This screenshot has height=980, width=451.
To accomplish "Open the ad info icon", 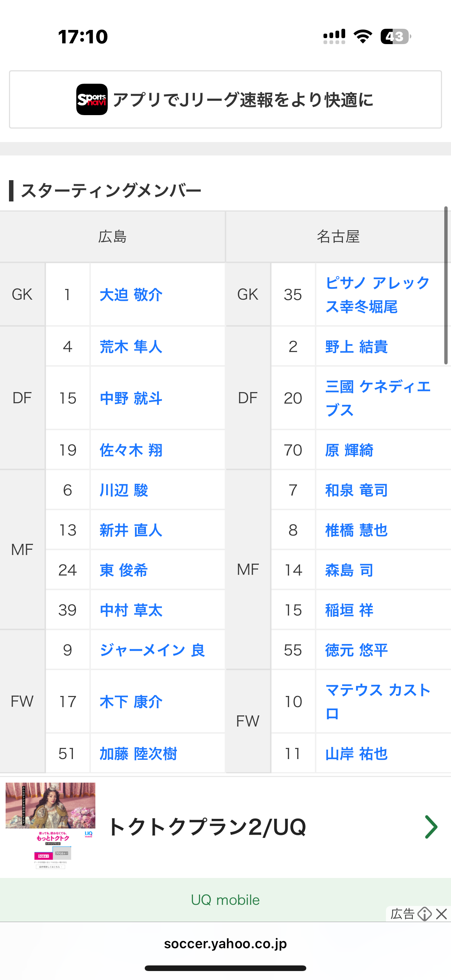I will (424, 914).
